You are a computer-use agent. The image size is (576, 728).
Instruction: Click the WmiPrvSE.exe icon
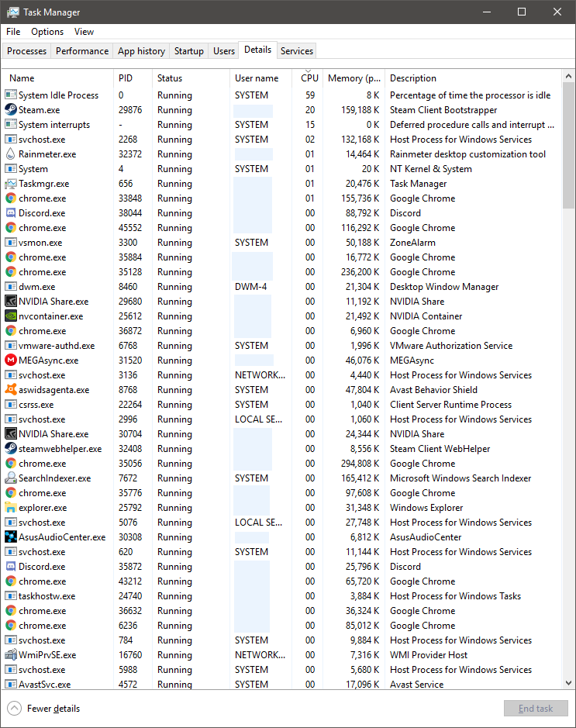pyautogui.click(x=11, y=654)
